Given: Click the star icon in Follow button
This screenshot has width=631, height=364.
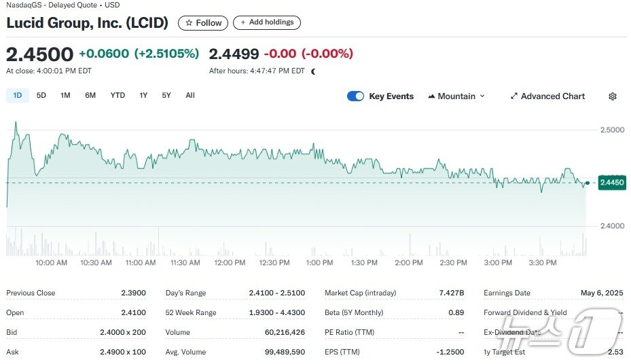Looking at the screenshot, I should click(189, 23).
